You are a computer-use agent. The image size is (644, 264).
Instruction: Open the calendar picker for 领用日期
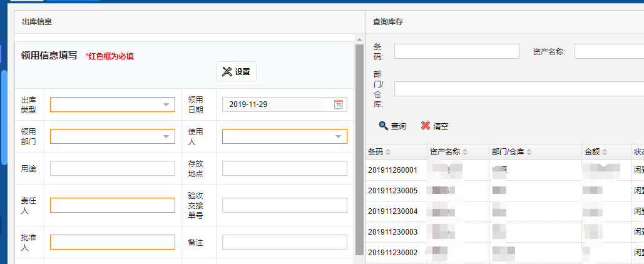[x=339, y=104]
